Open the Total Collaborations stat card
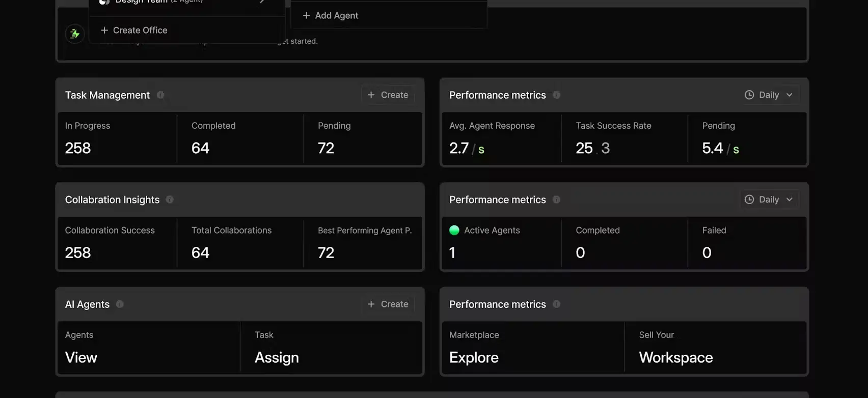This screenshot has height=398, width=868. 240,243
